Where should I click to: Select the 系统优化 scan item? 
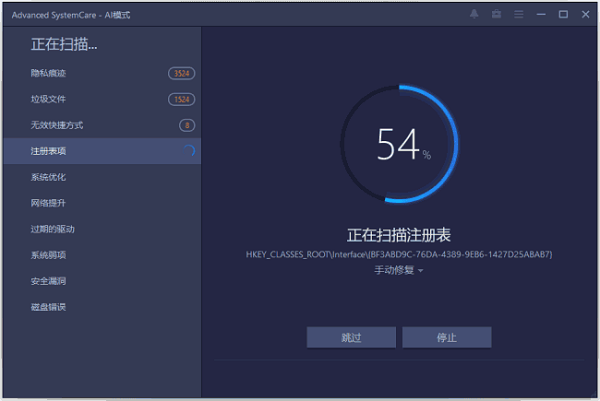click(x=102, y=177)
